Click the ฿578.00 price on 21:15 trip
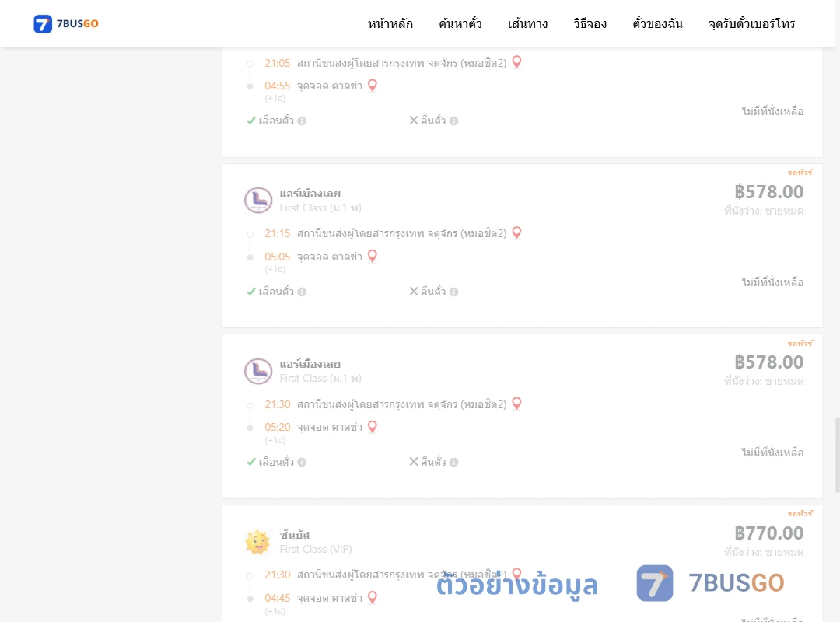 (x=768, y=192)
